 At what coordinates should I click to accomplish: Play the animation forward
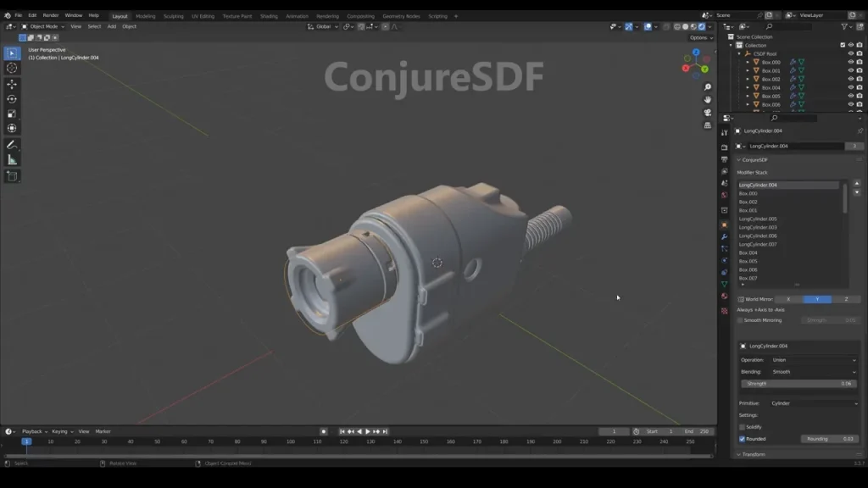[x=368, y=431]
